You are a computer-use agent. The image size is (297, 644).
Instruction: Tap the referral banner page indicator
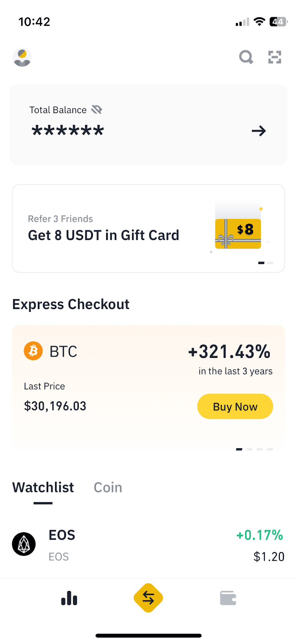point(265,263)
